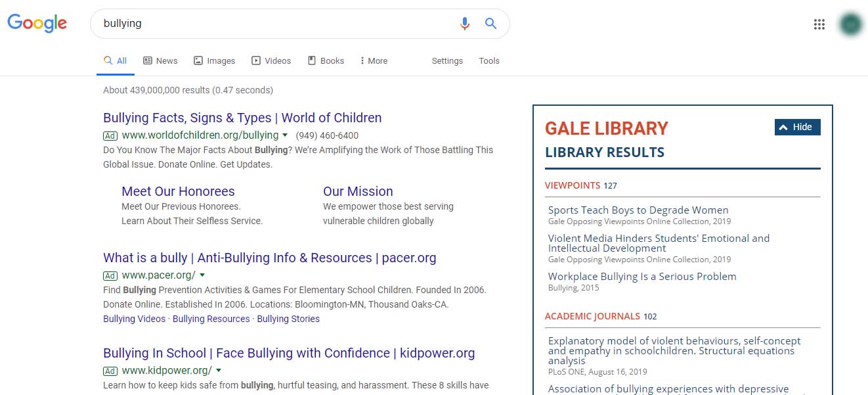Open Sports Teach Boys to Degrade Women
This screenshot has width=868, height=395.
point(638,210)
